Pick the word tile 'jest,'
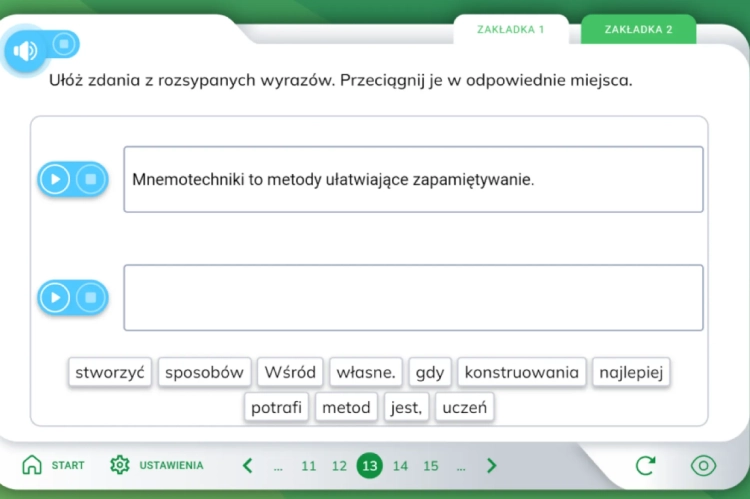Image resolution: width=750 pixels, height=499 pixels. tap(407, 407)
